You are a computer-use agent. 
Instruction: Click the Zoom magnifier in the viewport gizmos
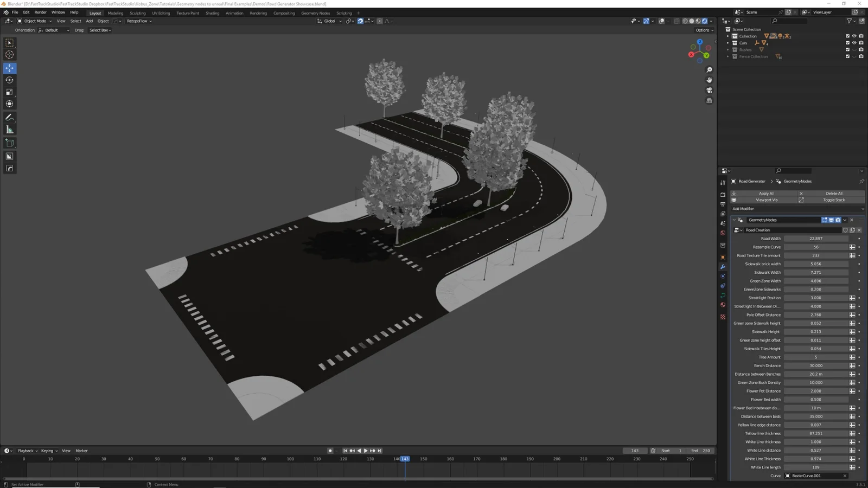(x=709, y=69)
